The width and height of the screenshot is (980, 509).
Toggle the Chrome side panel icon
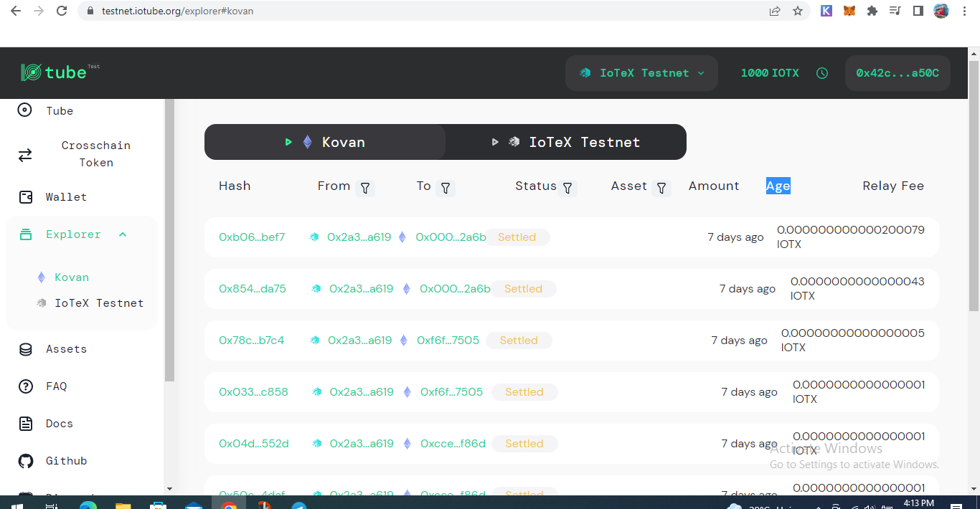(918, 11)
